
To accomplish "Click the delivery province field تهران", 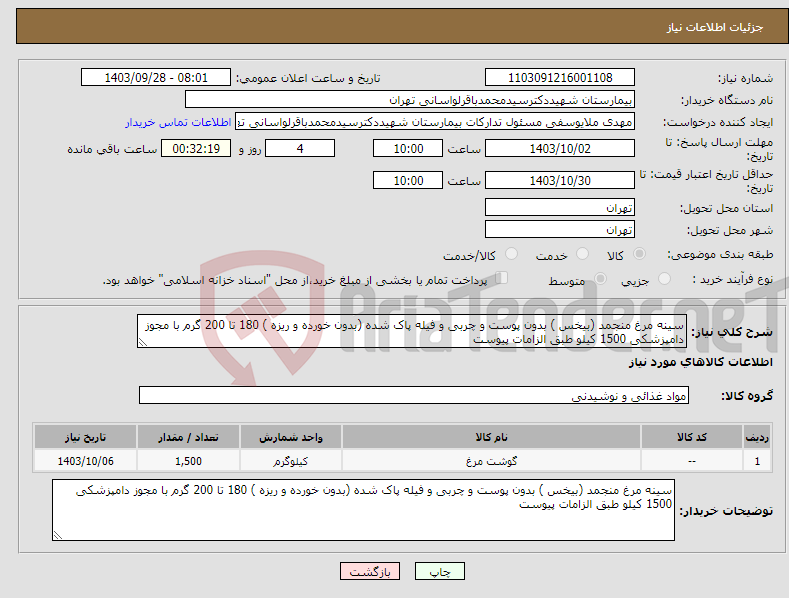I will point(560,207).
